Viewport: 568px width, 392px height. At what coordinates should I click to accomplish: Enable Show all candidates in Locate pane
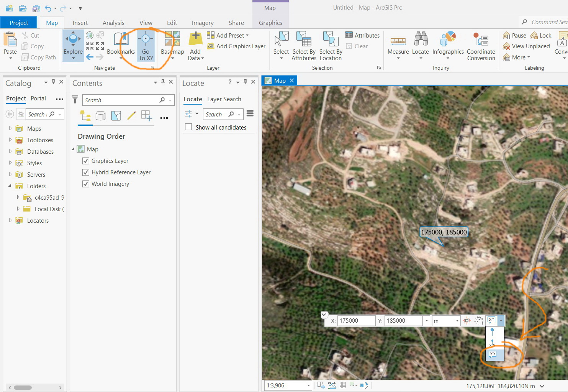pos(188,127)
